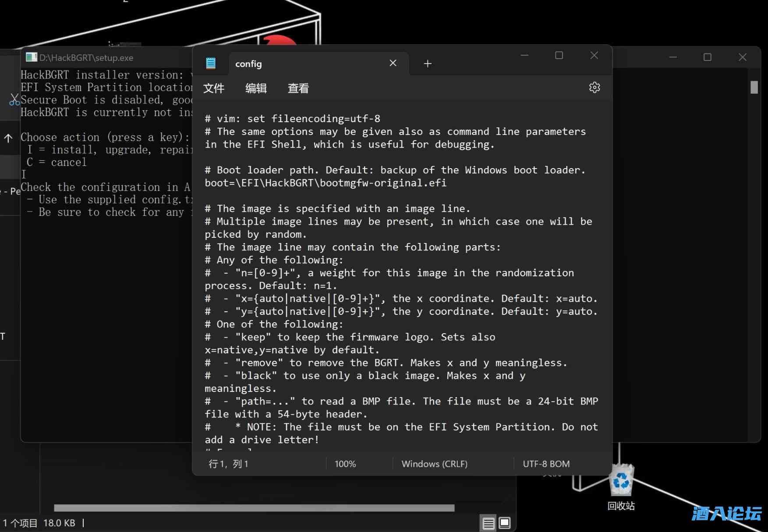
Task: Open the 编辑 menu in Notepad
Action: click(x=256, y=88)
